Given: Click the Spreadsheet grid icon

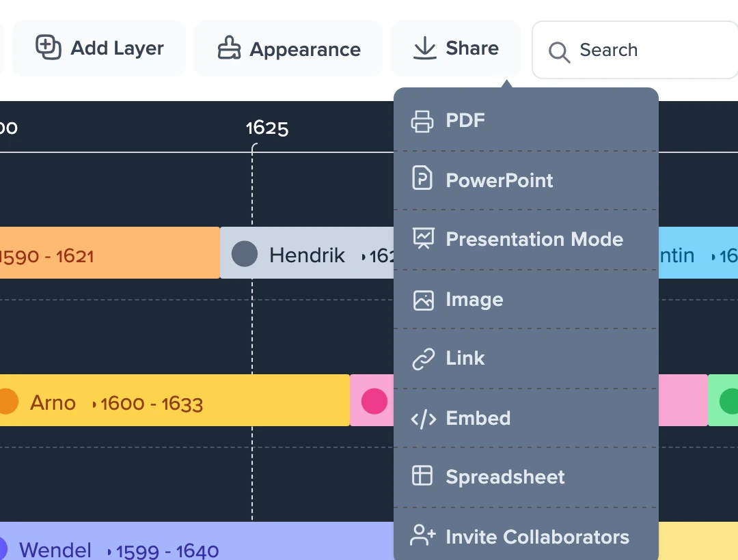Looking at the screenshot, I should click(x=422, y=475).
